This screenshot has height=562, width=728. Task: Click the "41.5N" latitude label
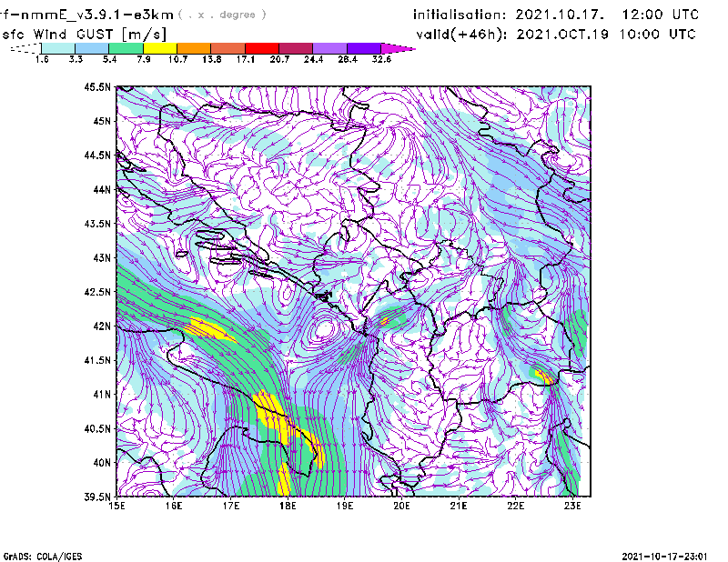[98, 360]
